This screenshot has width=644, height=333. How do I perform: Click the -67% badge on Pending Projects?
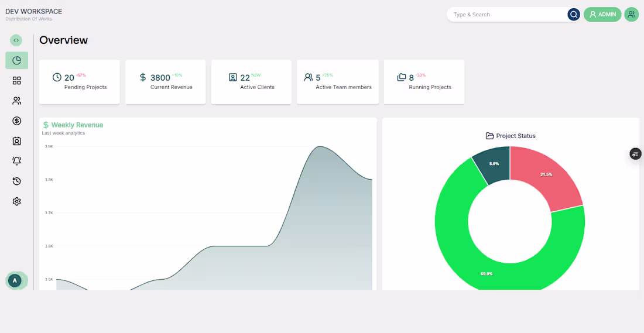coord(81,75)
